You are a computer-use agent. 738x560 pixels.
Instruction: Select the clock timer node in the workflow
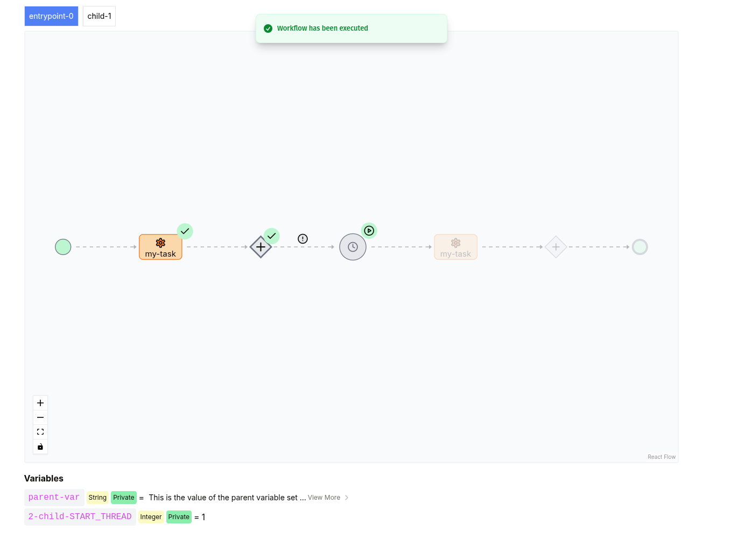coord(353,247)
